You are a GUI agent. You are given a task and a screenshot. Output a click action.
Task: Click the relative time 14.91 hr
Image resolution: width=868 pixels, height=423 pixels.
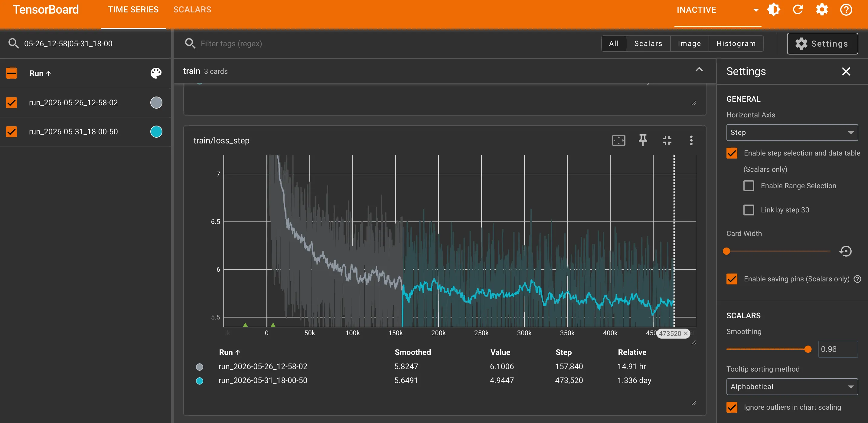tap(632, 366)
